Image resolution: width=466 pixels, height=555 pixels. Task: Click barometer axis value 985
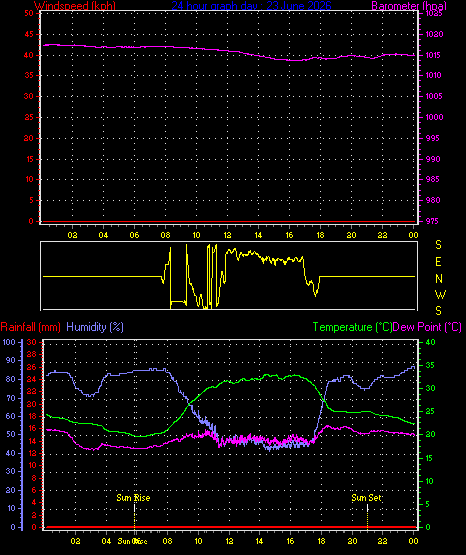click(x=433, y=179)
